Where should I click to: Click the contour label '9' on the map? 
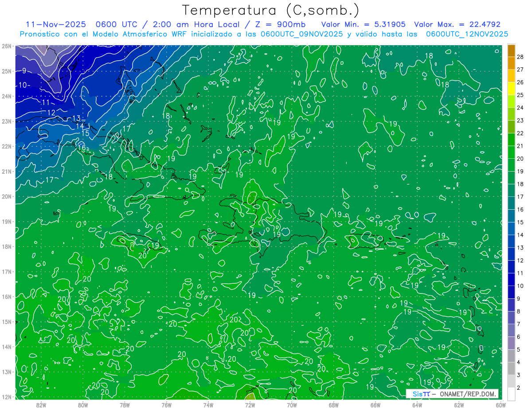coord(24,70)
